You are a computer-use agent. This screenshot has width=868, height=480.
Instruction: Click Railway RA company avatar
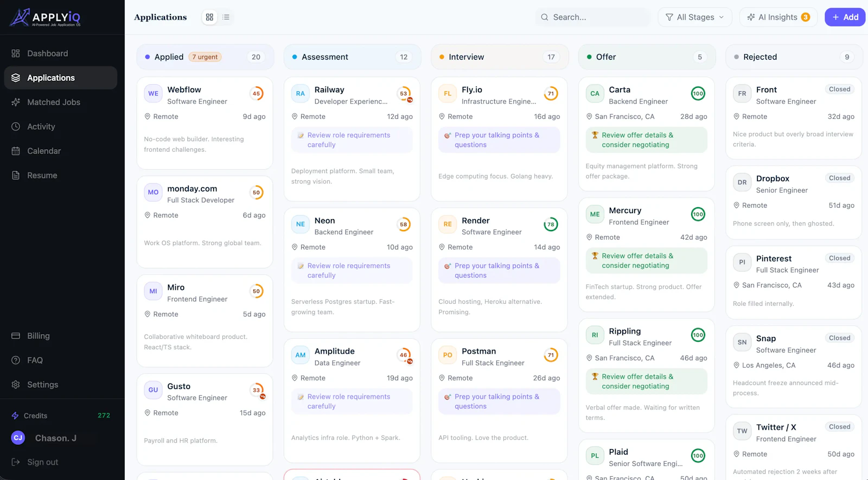click(x=301, y=93)
